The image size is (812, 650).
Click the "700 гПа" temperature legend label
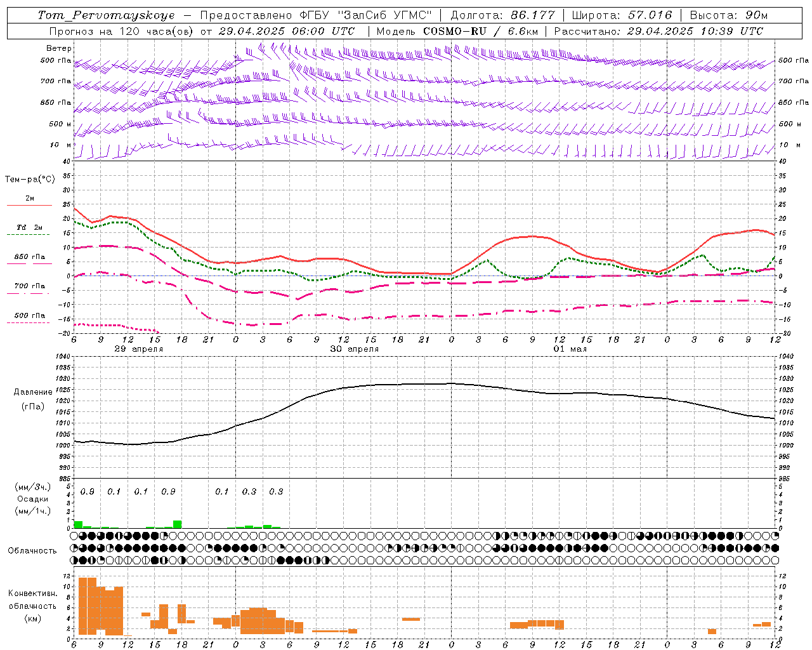coord(30,286)
